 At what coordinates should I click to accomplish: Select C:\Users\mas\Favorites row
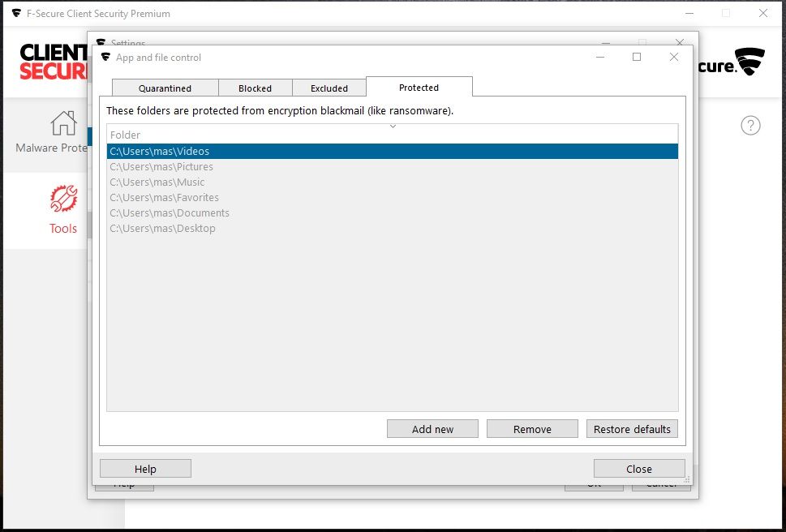coord(393,198)
